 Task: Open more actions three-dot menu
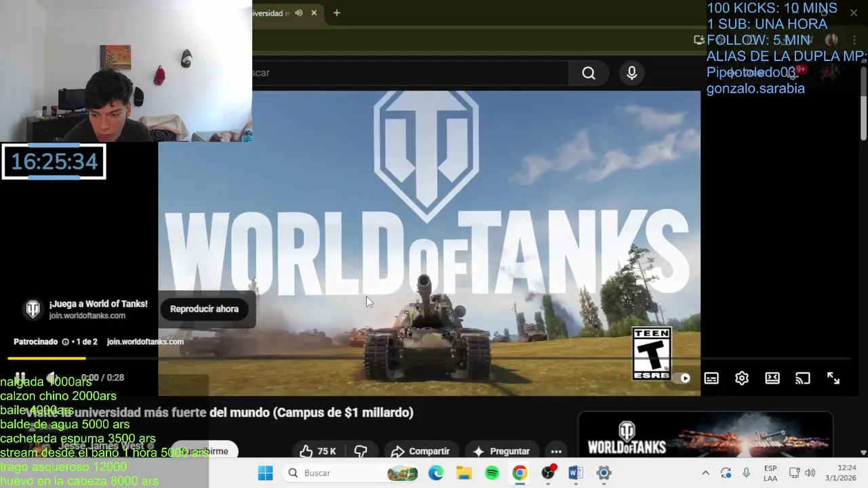point(556,451)
